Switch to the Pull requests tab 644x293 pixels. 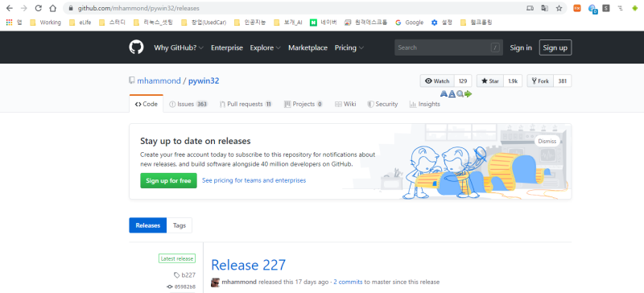246,104
